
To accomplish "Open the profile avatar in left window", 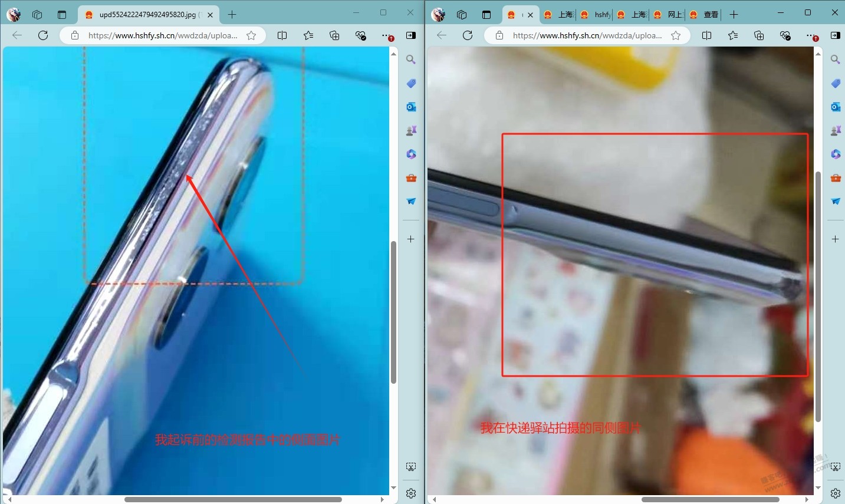I will point(14,15).
